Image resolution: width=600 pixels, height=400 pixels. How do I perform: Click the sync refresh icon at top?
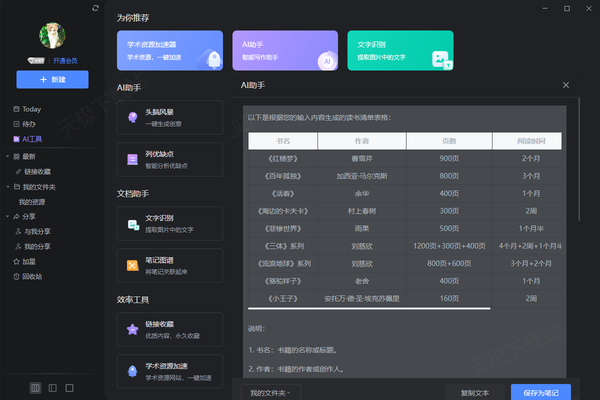tap(95, 8)
